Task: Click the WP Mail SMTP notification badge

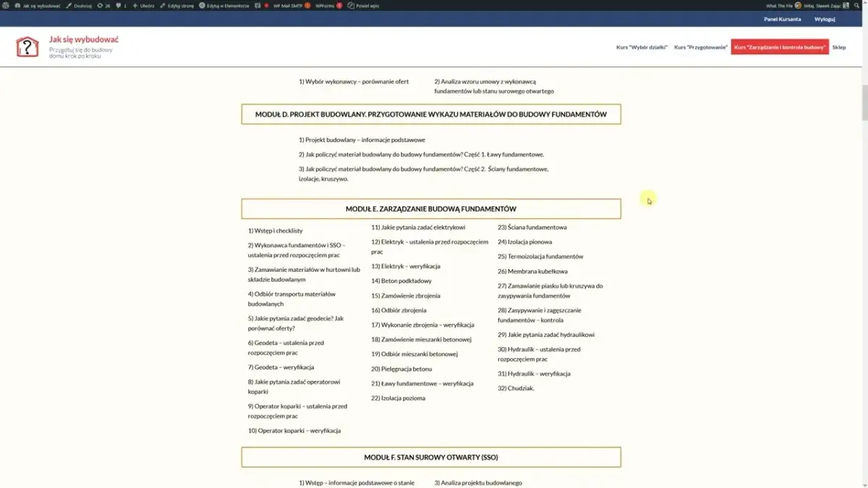Action: 307,4
